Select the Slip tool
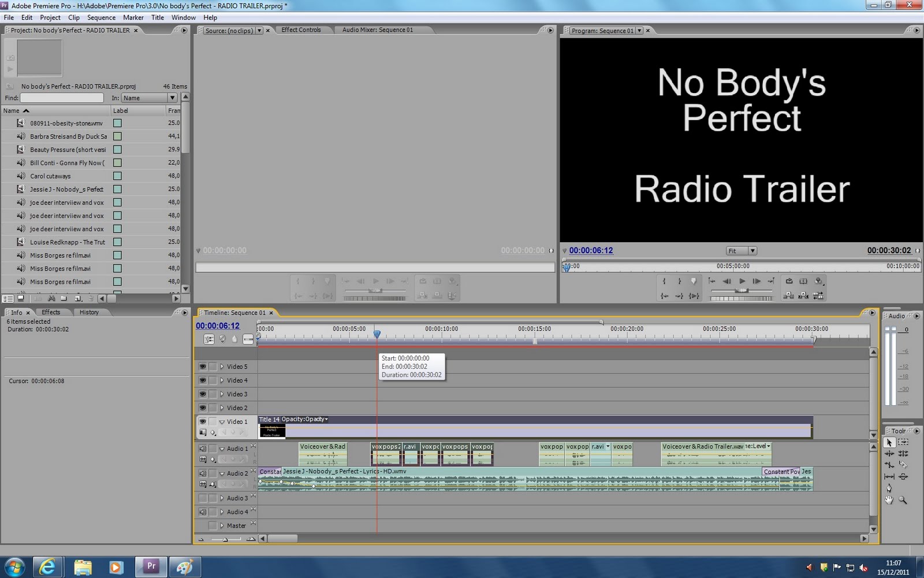The height and width of the screenshot is (578, 924). pos(889,476)
